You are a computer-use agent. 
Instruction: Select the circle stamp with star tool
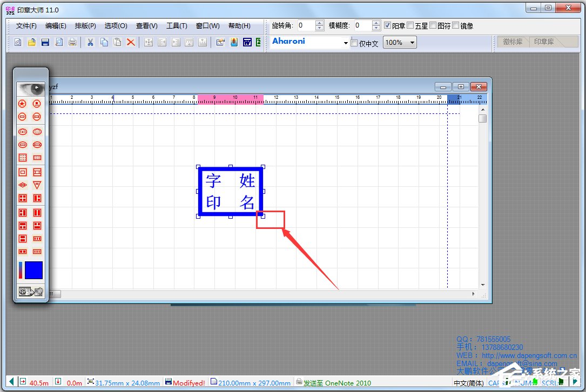[23, 104]
